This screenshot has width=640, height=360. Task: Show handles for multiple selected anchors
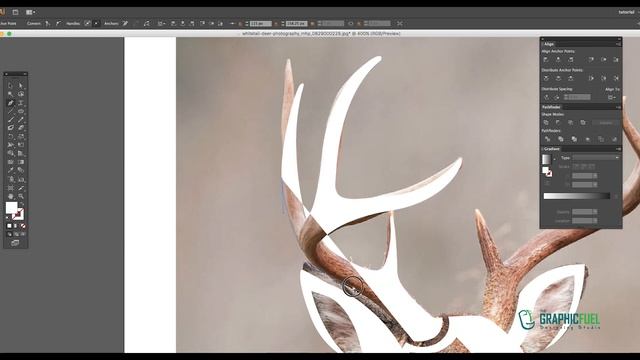click(87, 24)
